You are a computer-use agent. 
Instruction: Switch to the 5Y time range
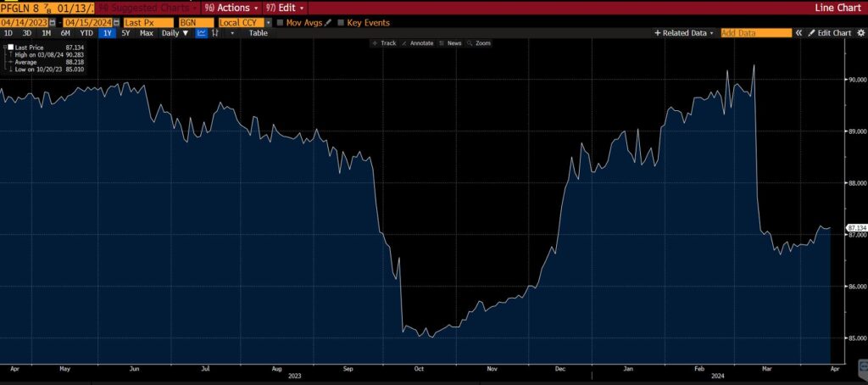[x=126, y=33]
